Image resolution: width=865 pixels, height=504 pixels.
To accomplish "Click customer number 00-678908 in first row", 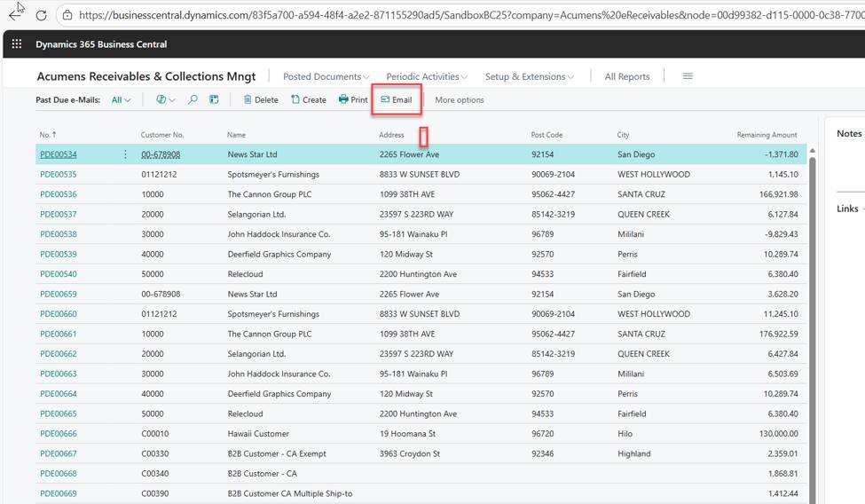I will (x=161, y=154).
